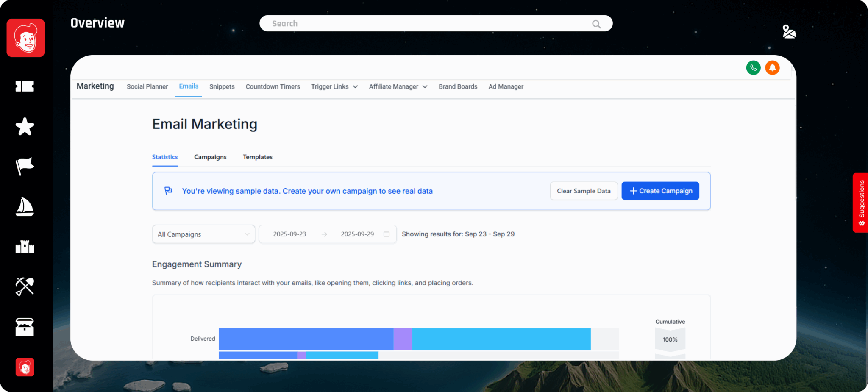Click the purple segment of Delivered bar

(x=402, y=339)
